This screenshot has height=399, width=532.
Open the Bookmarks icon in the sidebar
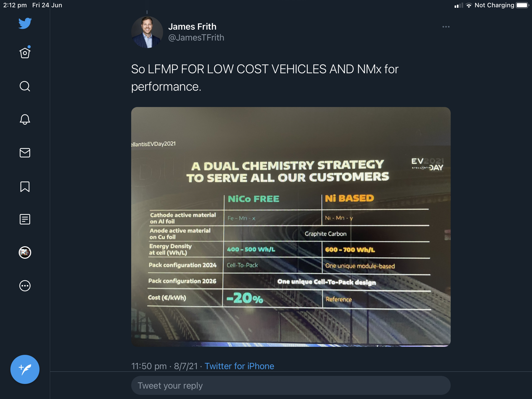[x=25, y=187]
